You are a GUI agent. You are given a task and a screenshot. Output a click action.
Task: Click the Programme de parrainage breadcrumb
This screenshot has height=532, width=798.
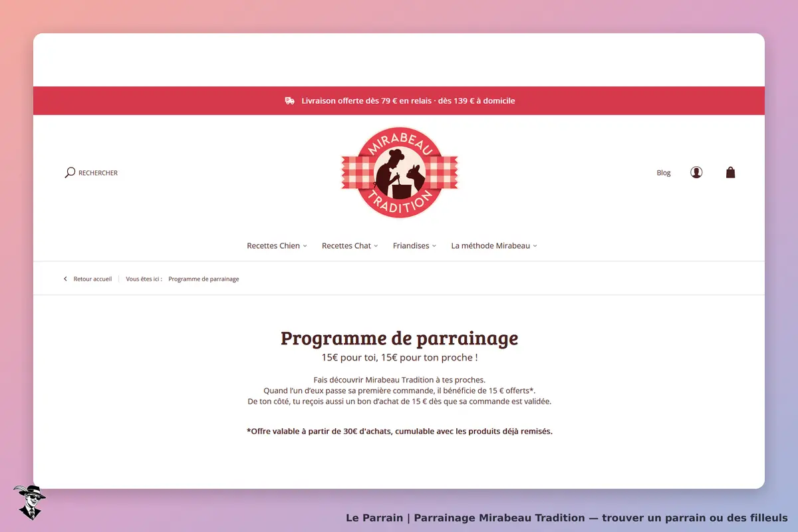203,279
